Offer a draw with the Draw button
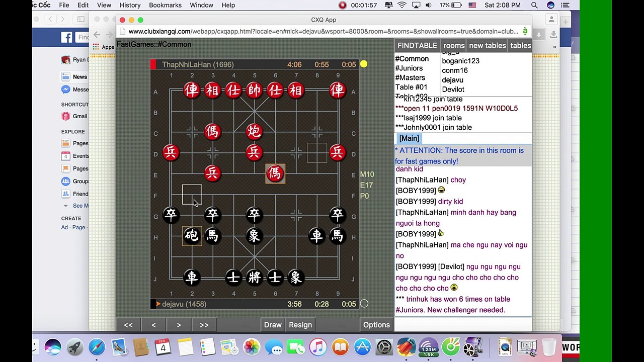The width and height of the screenshot is (644, 362). point(273,325)
